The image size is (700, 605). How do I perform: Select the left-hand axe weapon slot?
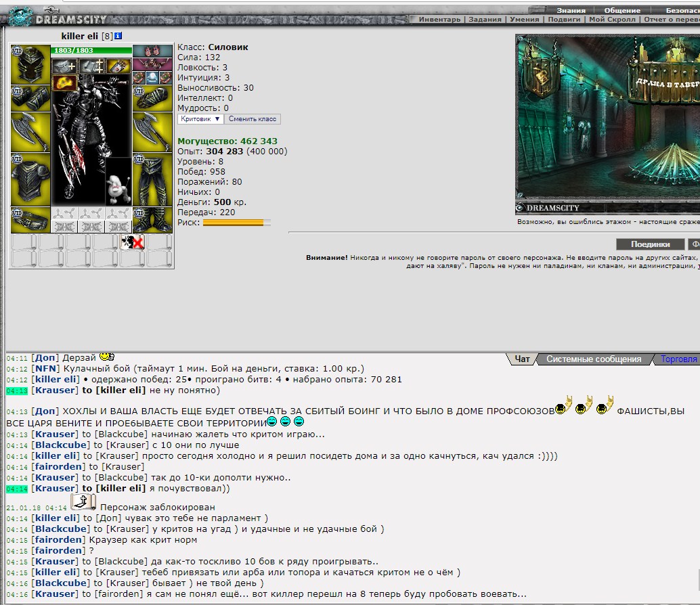pos(30,132)
